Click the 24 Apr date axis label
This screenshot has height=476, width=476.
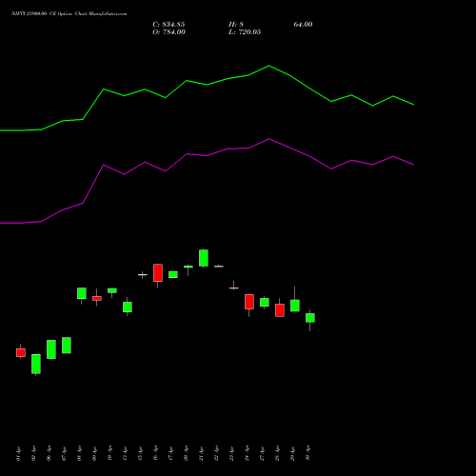click(x=247, y=453)
